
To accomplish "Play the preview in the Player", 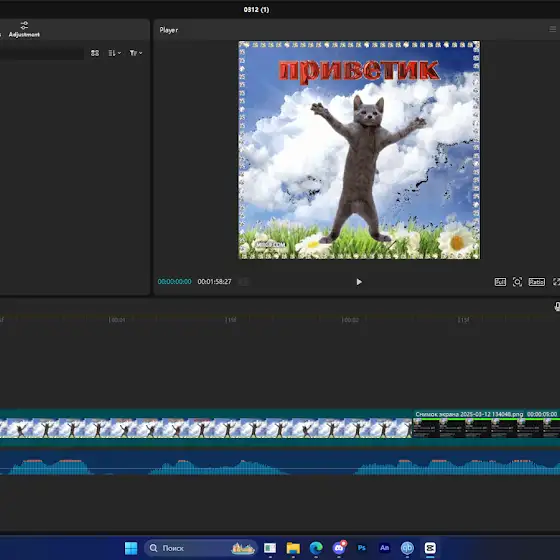I will [359, 282].
